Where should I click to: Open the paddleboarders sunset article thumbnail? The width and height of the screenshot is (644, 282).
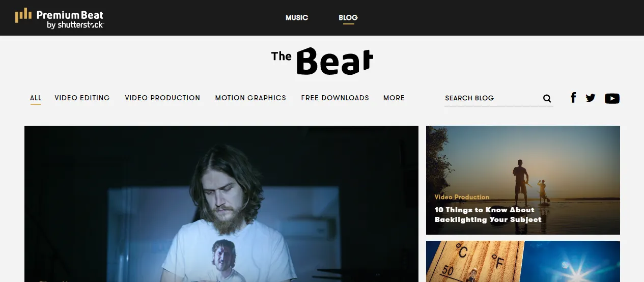coord(523,180)
